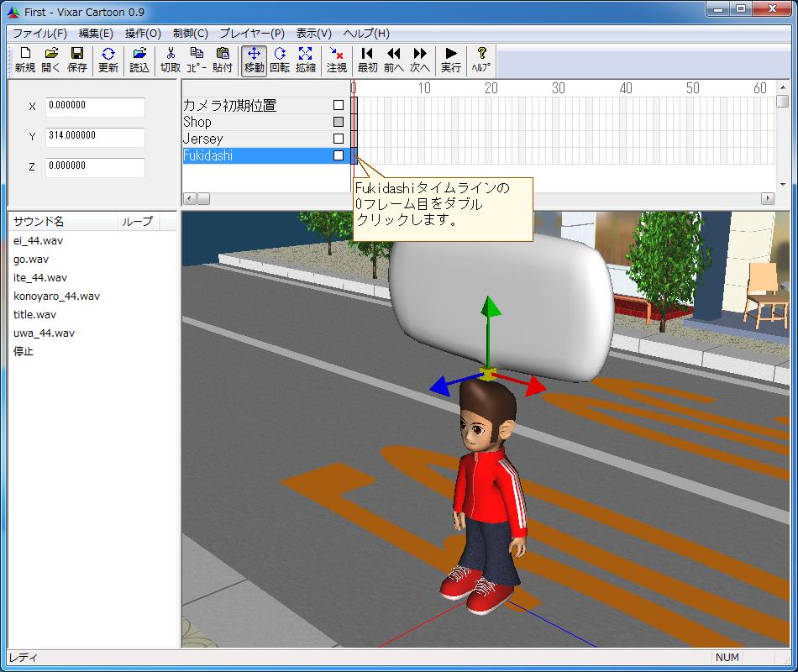Viewport: 798px width, 672px height.
Task: Click the 更新 (Refresh) toolbar icon
Action: point(108,60)
